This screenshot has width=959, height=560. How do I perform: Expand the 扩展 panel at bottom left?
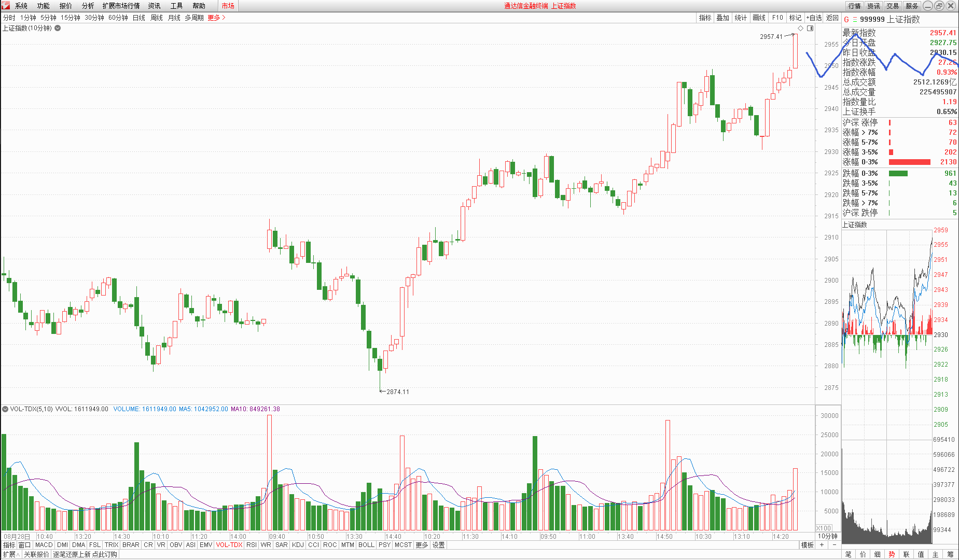pyautogui.click(x=11, y=554)
